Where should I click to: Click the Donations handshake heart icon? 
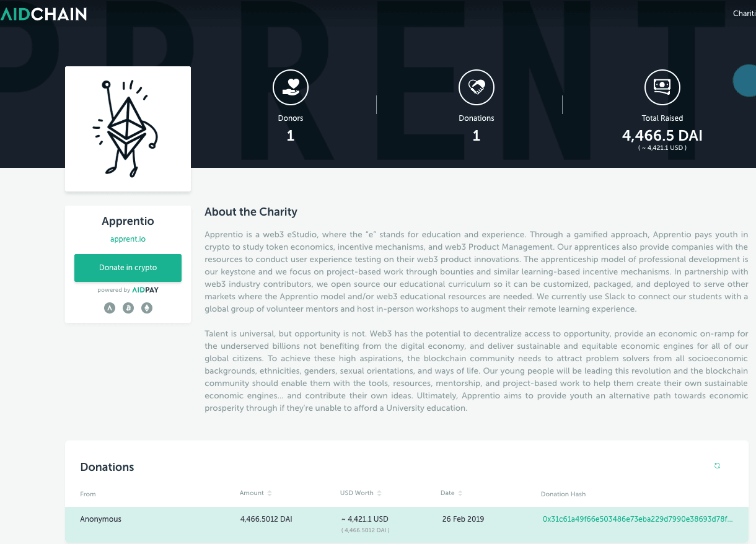pos(476,87)
